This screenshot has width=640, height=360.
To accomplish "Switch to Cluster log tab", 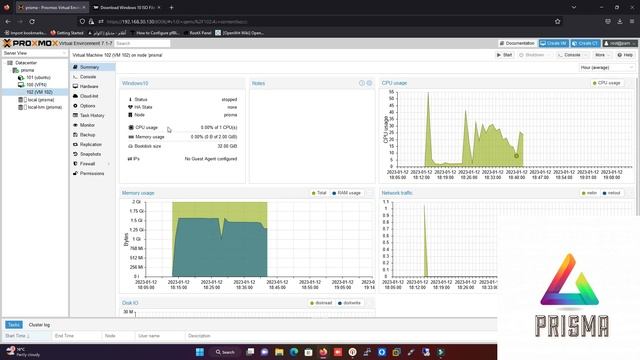I will tap(39, 325).
